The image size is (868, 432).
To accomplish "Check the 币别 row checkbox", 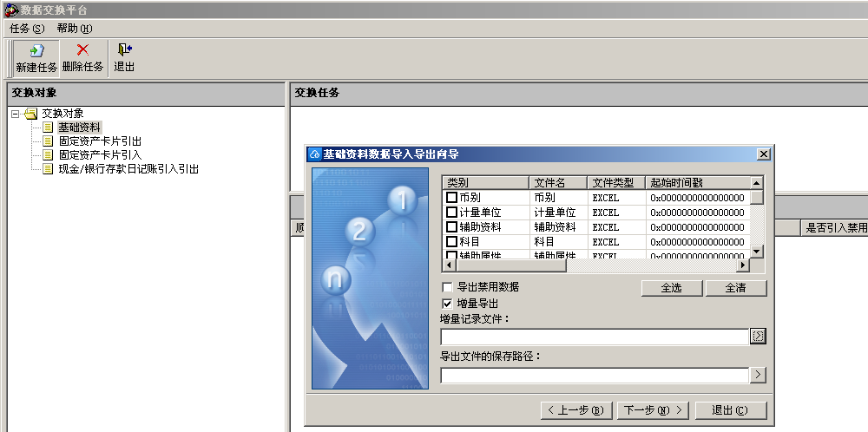I will 451,198.
